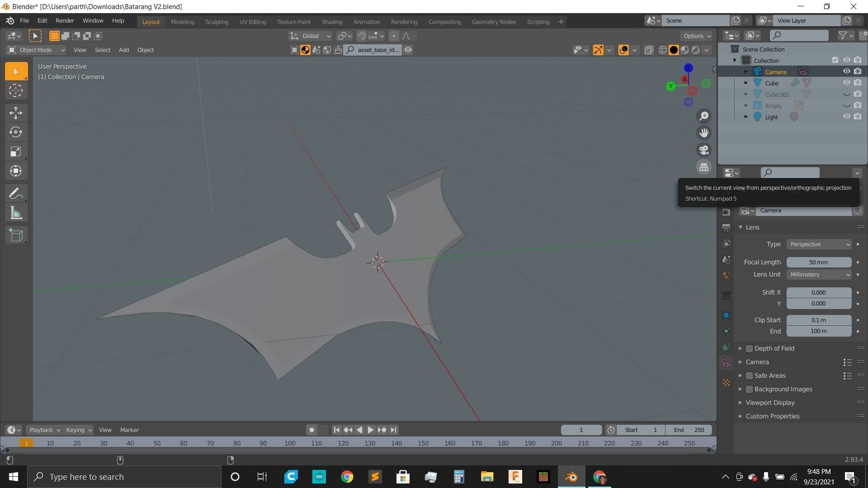Select the Add Cube tool

click(16, 235)
